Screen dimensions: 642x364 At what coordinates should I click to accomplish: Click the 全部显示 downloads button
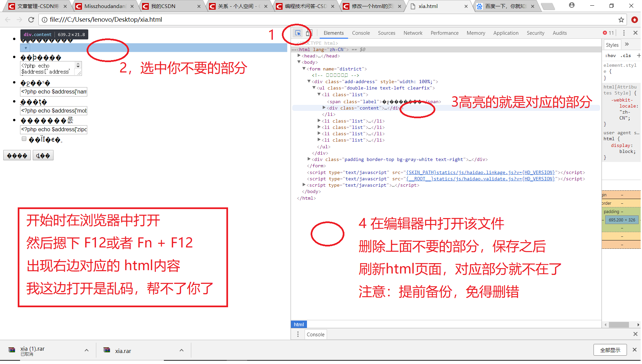[x=610, y=350]
